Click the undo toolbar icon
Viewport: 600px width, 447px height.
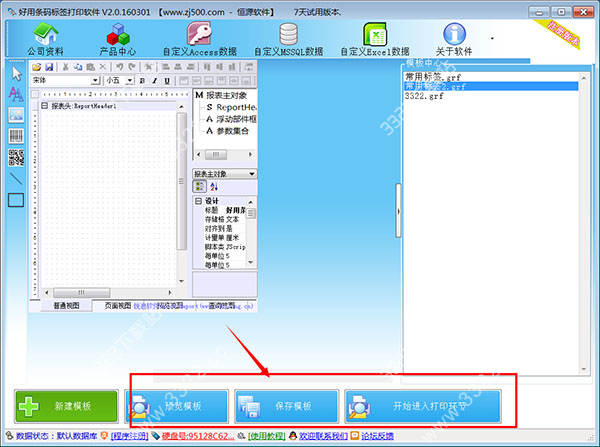120,67
